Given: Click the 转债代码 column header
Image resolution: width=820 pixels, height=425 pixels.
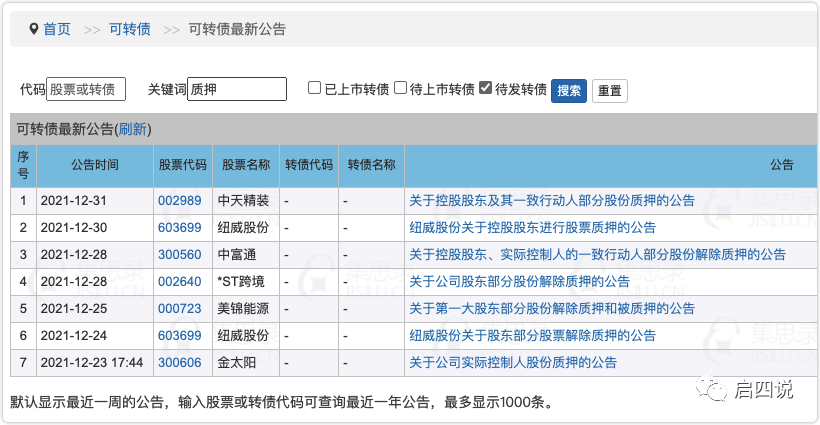Looking at the screenshot, I should 309,165.
